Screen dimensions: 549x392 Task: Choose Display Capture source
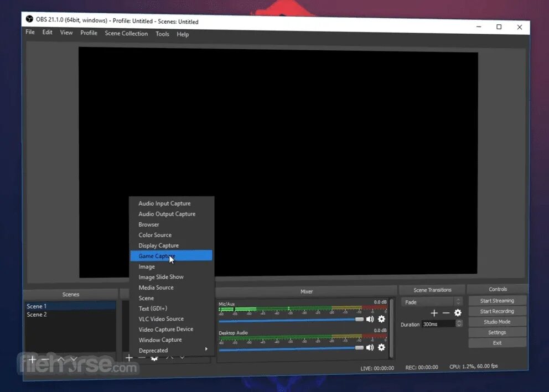[x=172, y=245]
